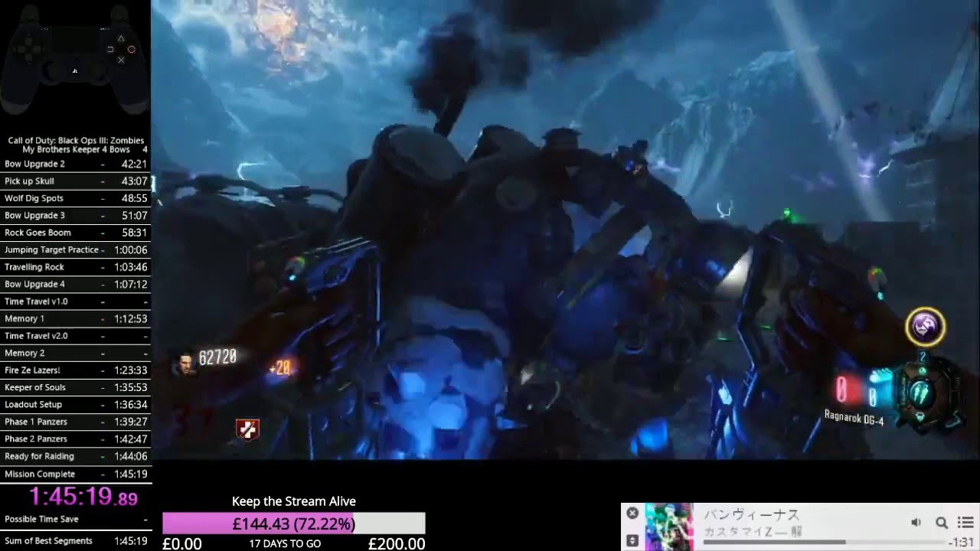Mute the music player volume speaker
Image resolution: width=980 pixels, height=551 pixels.
click(x=916, y=523)
